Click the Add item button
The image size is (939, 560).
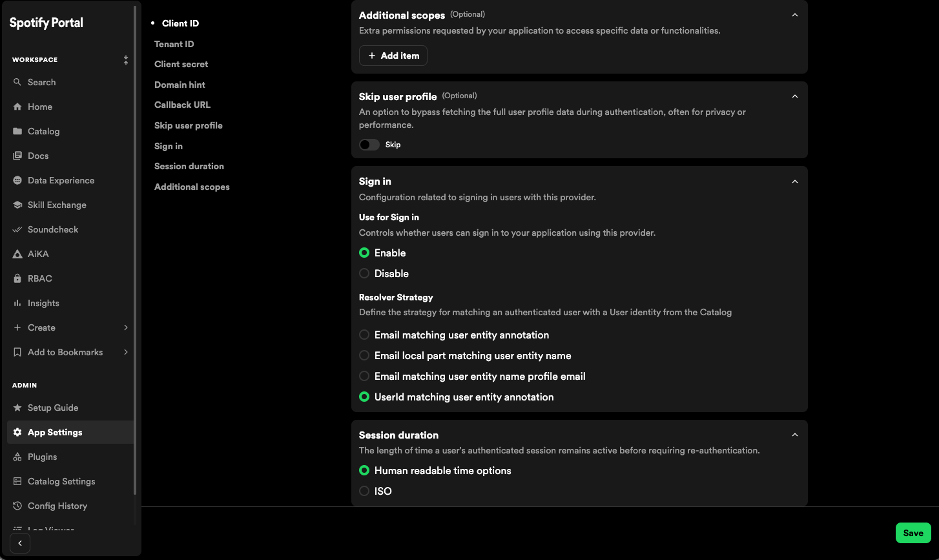tap(393, 56)
